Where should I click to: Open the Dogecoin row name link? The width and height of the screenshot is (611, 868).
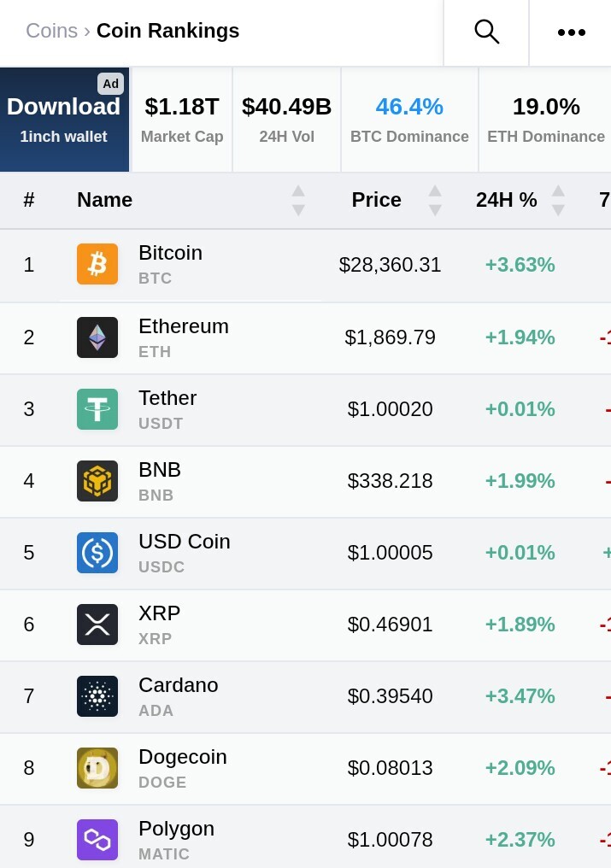pyautogui.click(x=182, y=757)
